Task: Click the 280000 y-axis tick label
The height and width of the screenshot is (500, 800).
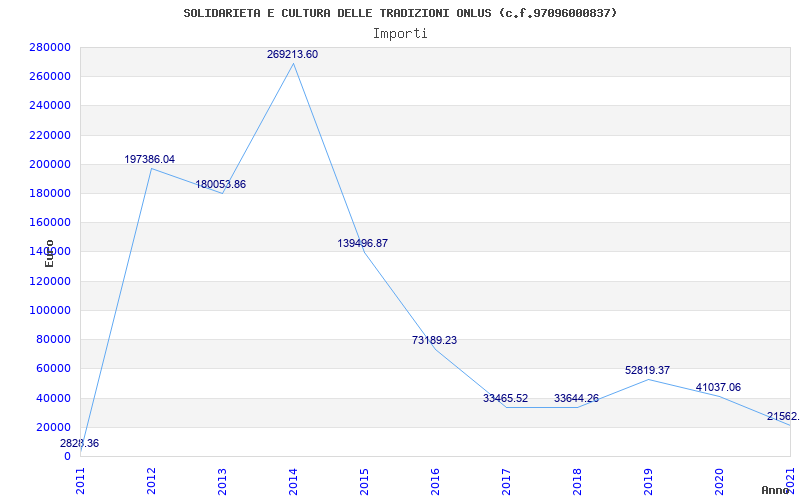Action: [50, 47]
